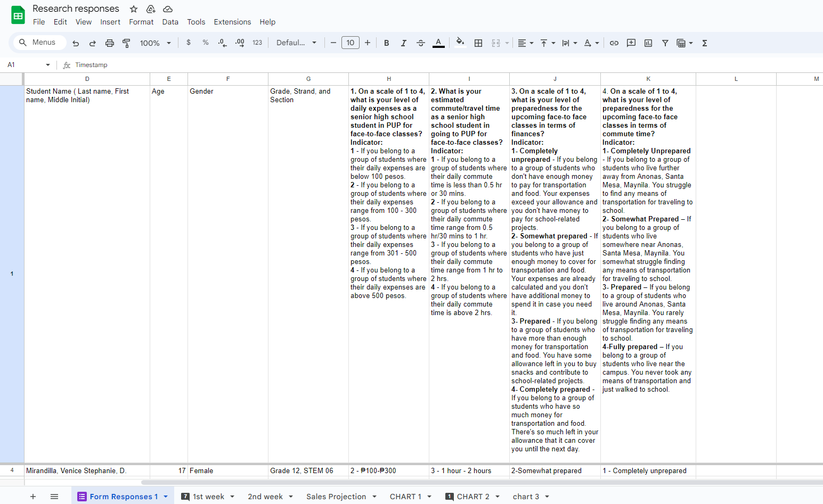Screen dimensions: 823x504
Task: Toggle bold formatting
Action: [387, 43]
